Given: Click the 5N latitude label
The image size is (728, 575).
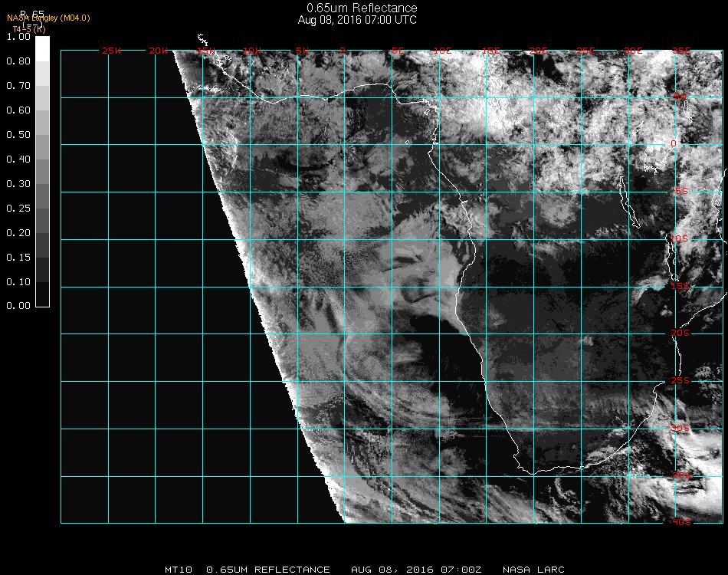Looking at the screenshot, I should 680,97.
